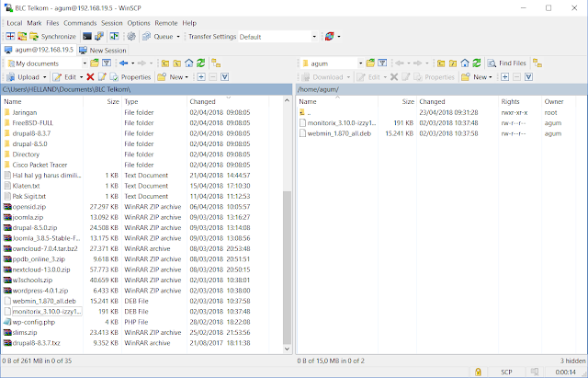Viewport: 588px width, 378px height.
Task: Go to remote parent directory icon
Action: (x=441, y=63)
